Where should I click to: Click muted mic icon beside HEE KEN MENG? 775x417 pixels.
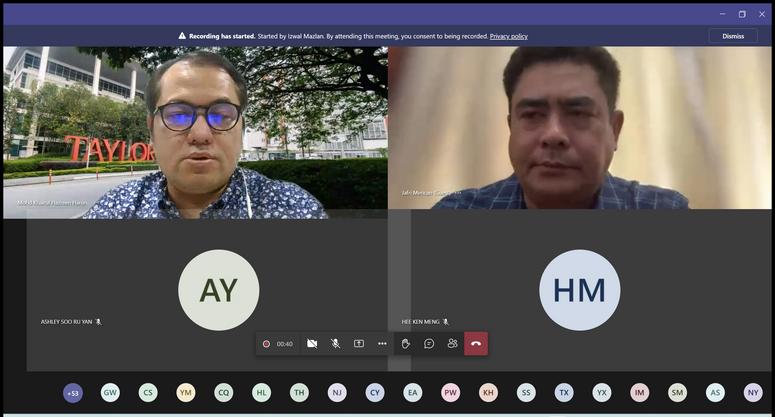click(x=445, y=322)
